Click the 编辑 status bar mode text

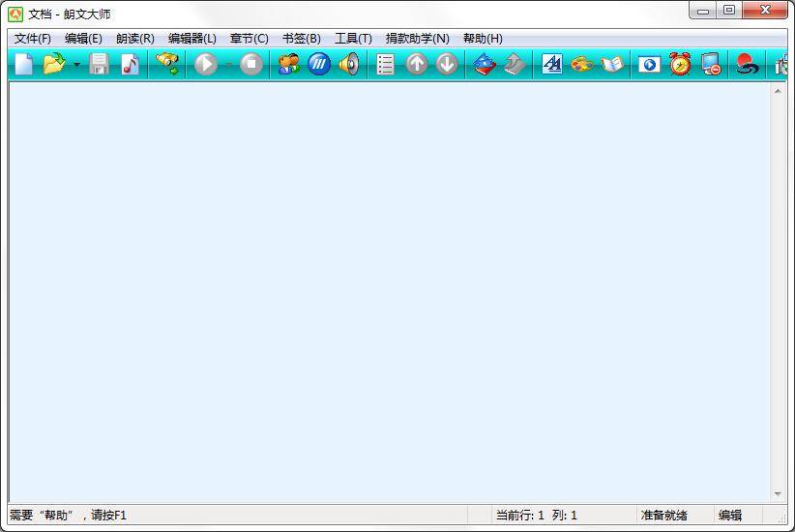730,516
